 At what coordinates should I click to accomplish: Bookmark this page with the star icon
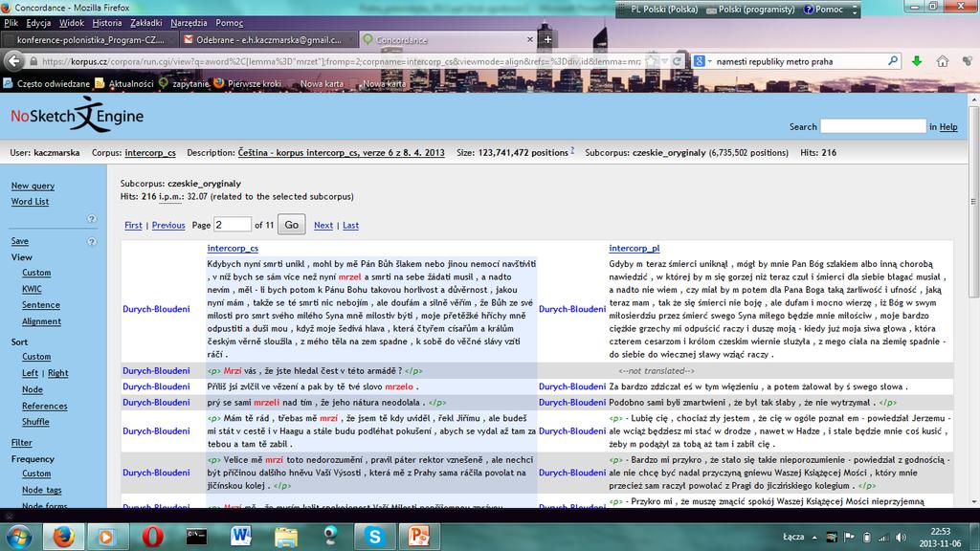651,61
